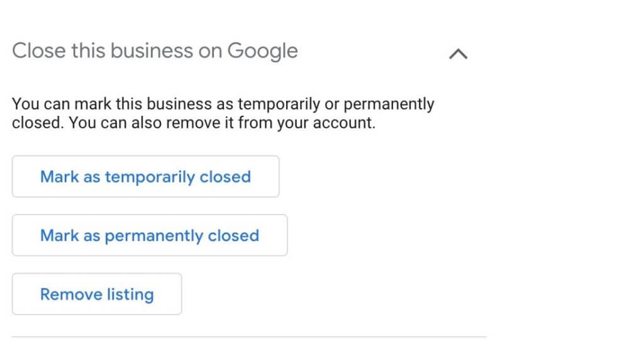Remove the listing from your account
Viewport: 644px width, 341px height.
coord(97,294)
